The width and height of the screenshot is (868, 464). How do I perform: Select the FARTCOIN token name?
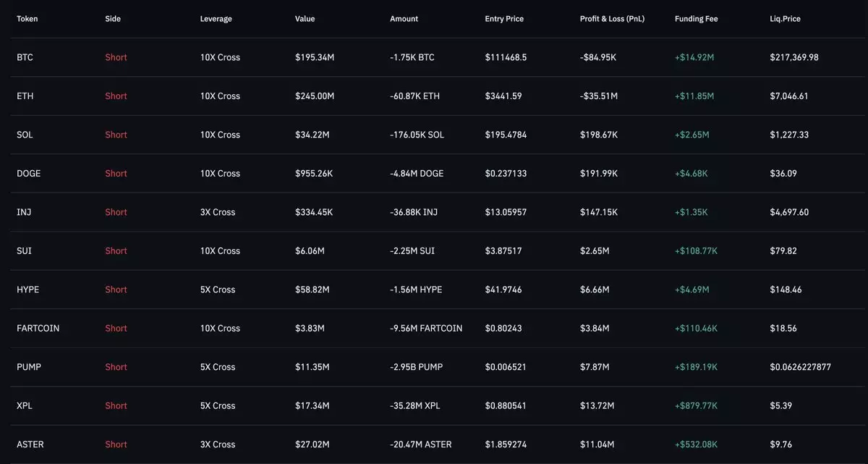pyautogui.click(x=38, y=329)
